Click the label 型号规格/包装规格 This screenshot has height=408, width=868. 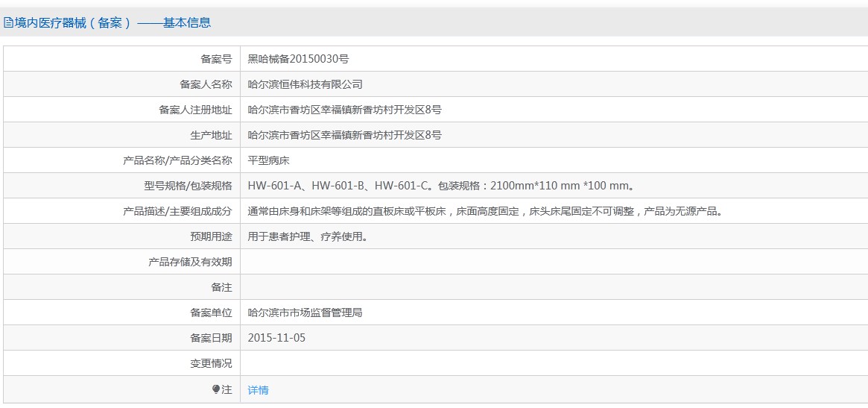189,186
